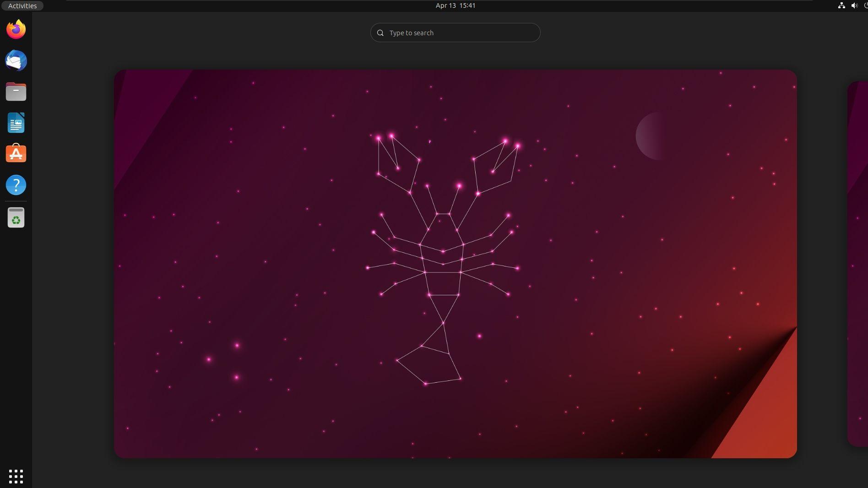
Task: Open the Help application
Action: pos(16,185)
